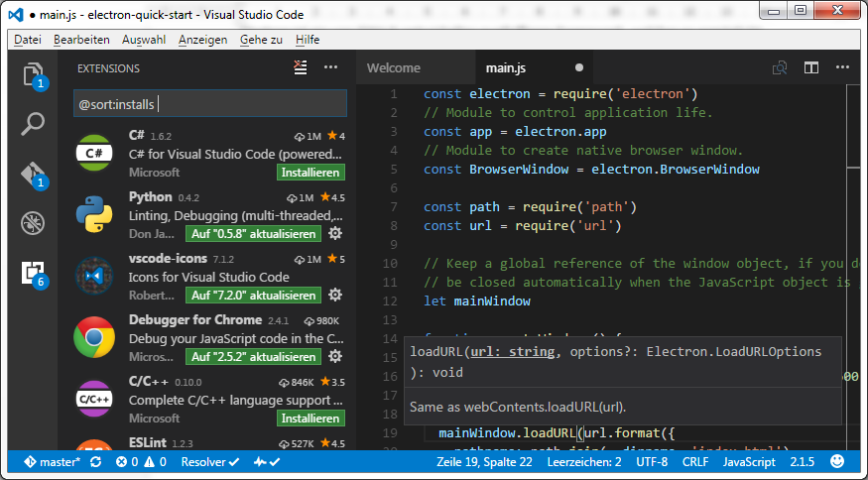Image resolution: width=868 pixels, height=480 pixels.
Task: Update Debugger for Chrome to 2.5.2
Action: (254, 357)
